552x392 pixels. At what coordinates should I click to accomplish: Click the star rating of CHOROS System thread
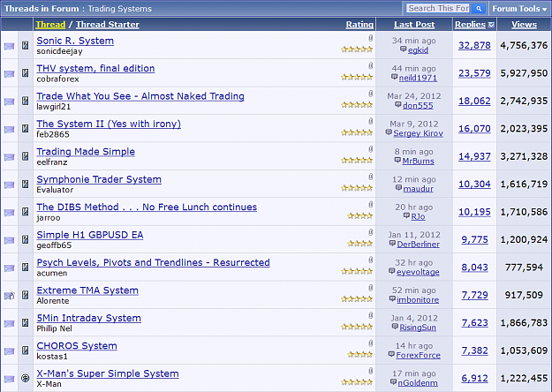[359, 355]
